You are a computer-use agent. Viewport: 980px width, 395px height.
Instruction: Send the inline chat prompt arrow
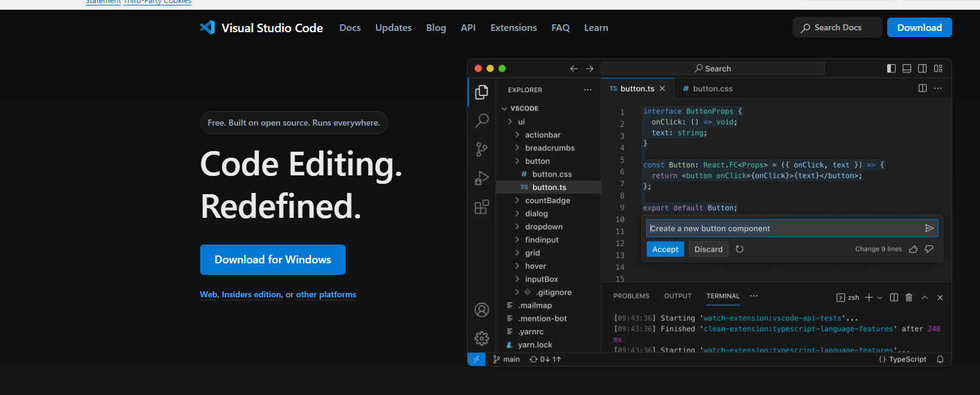929,228
